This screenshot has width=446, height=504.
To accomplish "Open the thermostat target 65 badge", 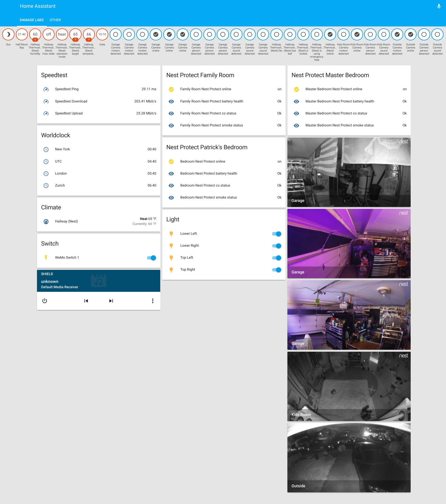I will (75, 35).
